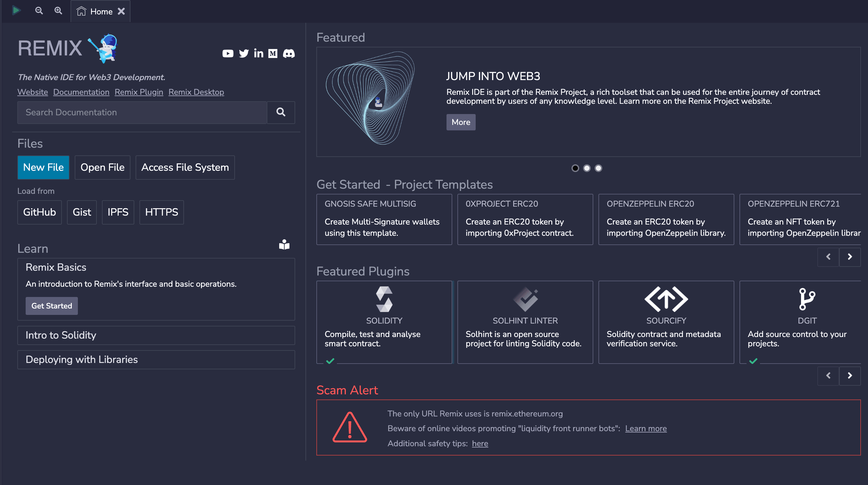The image size is (868, 485).
Task: Open the Twitter social icon
Action: tap(244, 53)
